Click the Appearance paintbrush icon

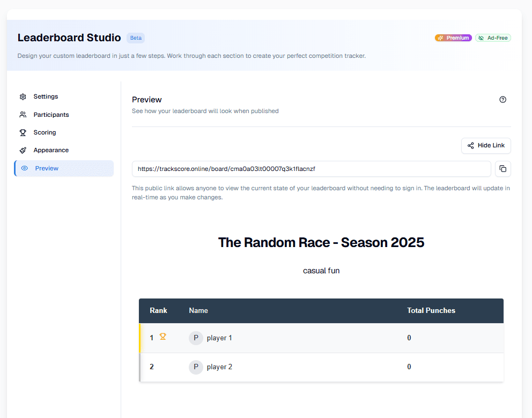(23, 150)
